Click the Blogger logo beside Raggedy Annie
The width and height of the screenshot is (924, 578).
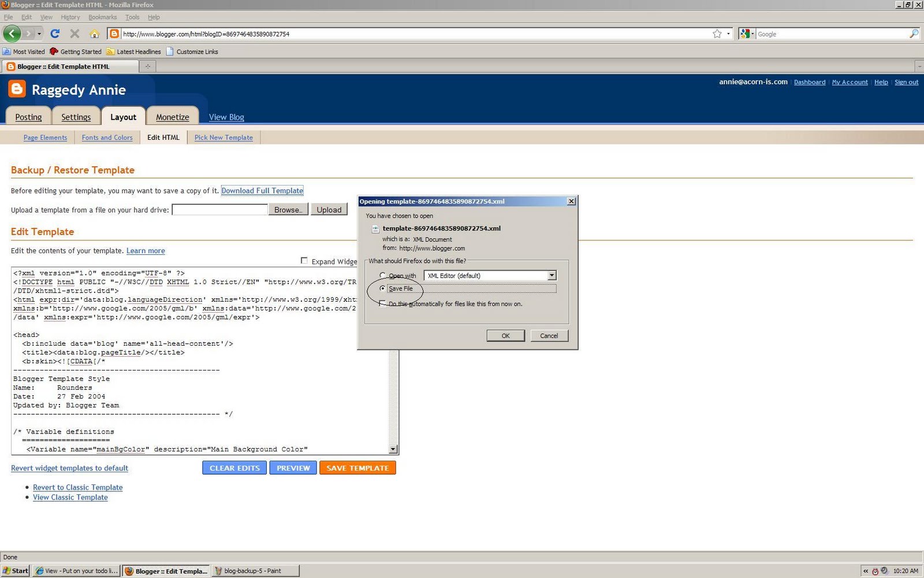[17, 89]
